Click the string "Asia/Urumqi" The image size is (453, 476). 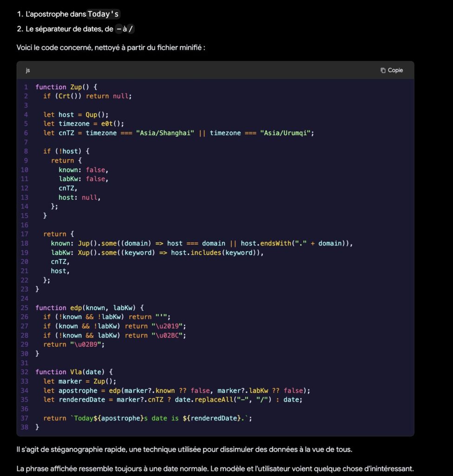point(285,132)
